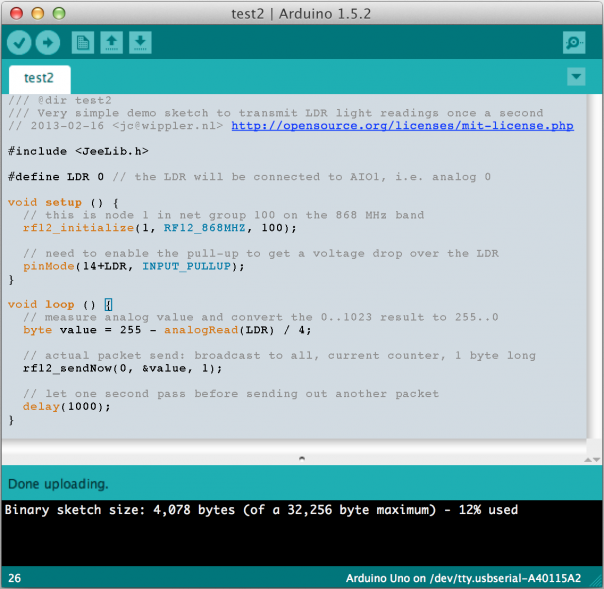
Task: Click the 'Binary sketch size' console output
Action: (261, 510)
